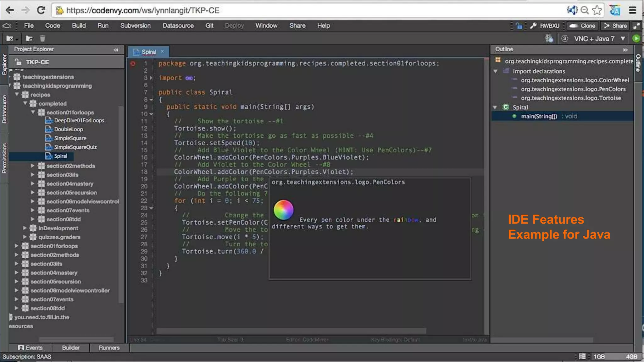Viewport: 644px width, 362px height.
Task: Click the build debug icon left of runner selector
Action: click(549, 39)
